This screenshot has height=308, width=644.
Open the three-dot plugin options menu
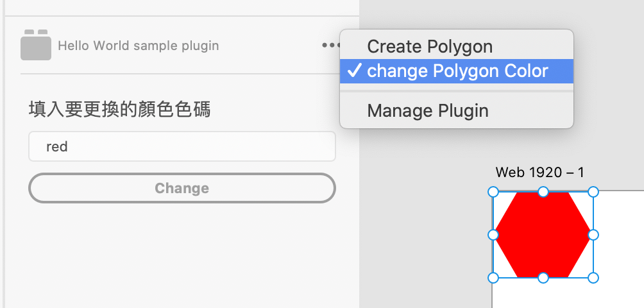click(331, 45)
